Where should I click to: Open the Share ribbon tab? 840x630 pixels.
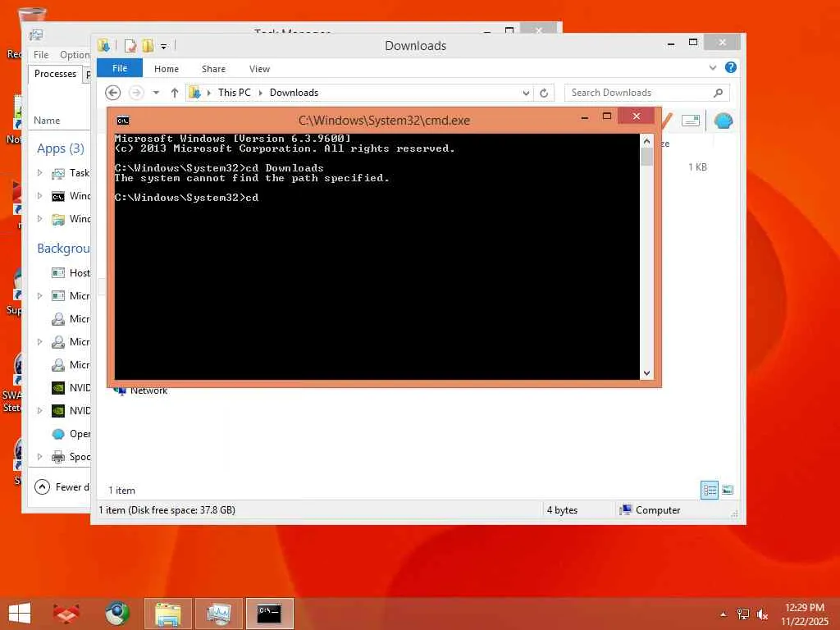click(213, 69)
